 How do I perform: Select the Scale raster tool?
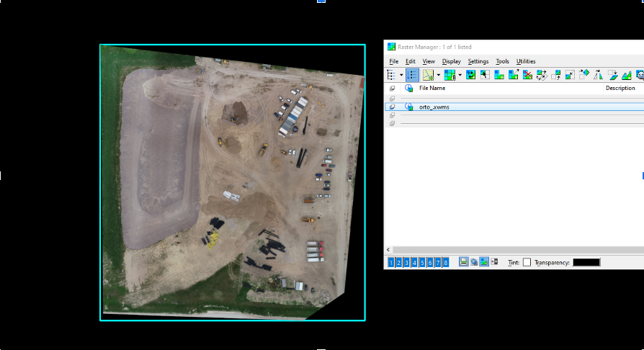(x=570, y=75)
